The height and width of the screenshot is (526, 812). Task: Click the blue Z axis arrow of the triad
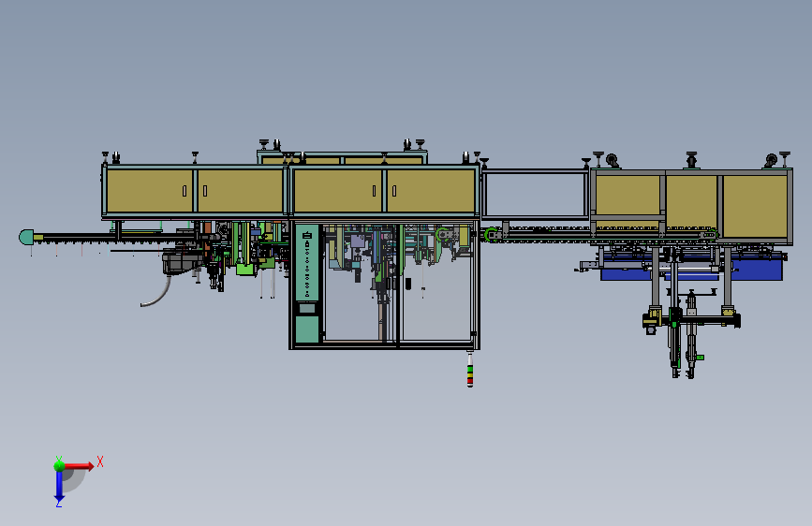(59, 487)
